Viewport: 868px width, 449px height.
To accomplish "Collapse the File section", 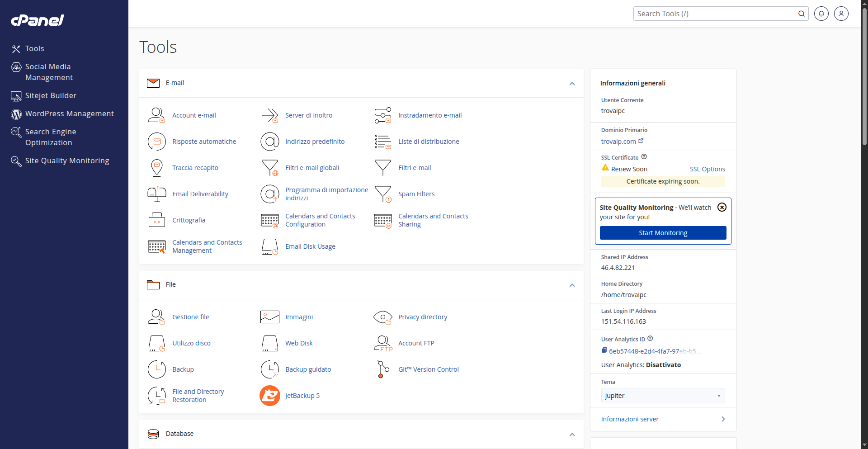I will [x=572, y=285].
